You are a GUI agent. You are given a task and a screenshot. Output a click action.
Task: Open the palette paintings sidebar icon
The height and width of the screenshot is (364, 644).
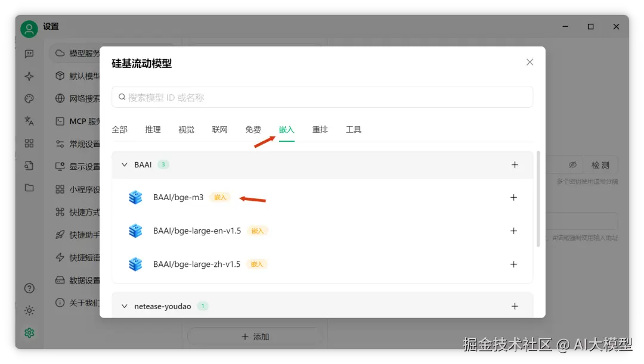point(29,98)
